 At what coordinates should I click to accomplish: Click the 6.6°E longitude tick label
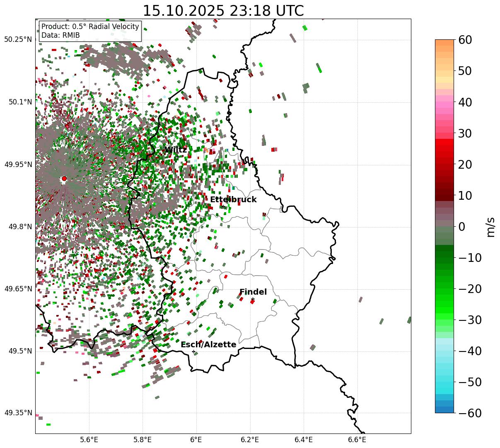357,440
